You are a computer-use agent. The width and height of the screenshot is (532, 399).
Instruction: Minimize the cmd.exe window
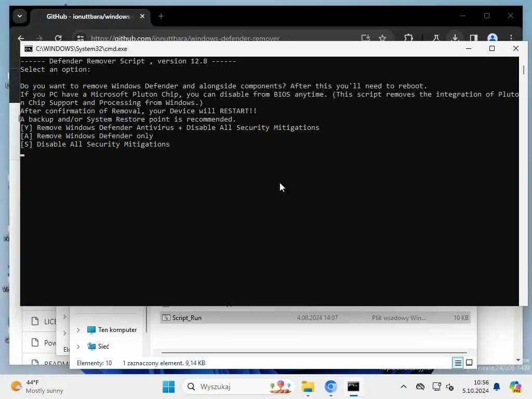tap(469, 48)
